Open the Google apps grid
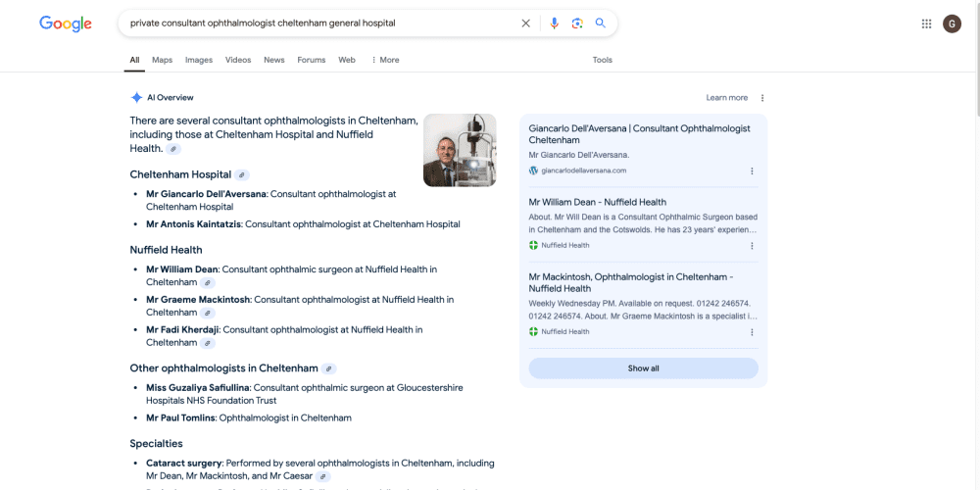Screen dimensions: 980x490 pos(926,24)
